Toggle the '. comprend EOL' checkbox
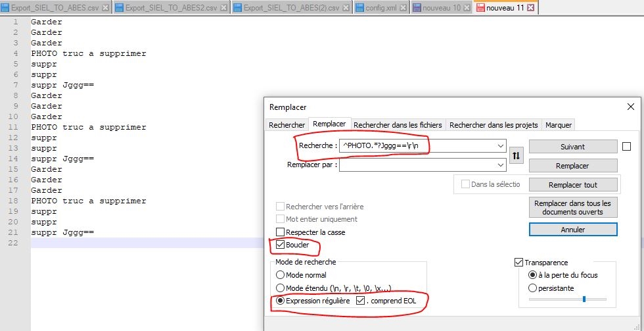The image size is (644, 331). point(360,301)
